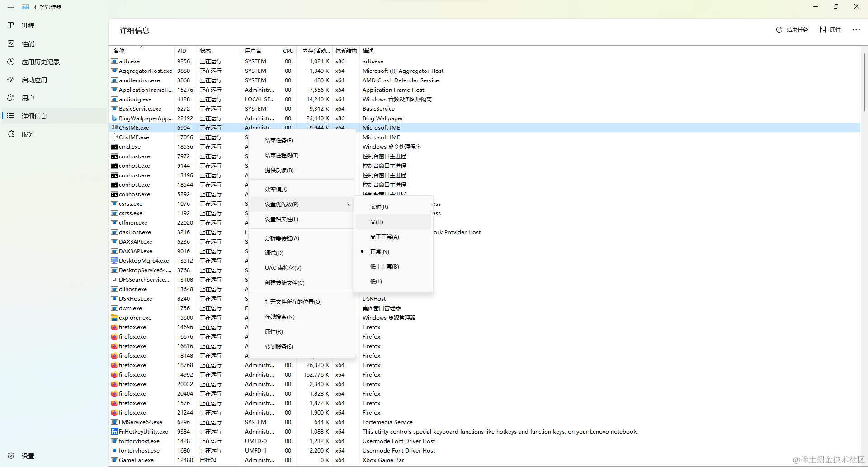Select the amdfendrsr.exe row name
The image size is (868, 467).
tap(139, 80)
